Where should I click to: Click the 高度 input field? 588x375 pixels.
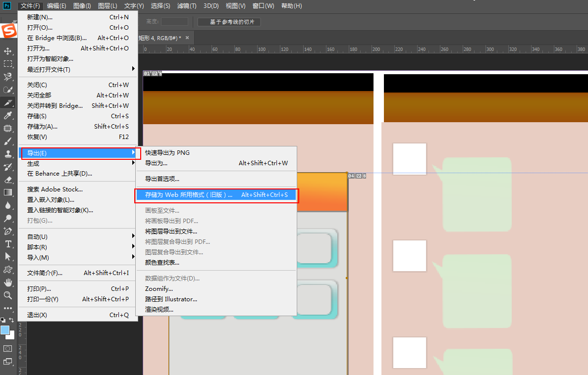pos(174,22)
